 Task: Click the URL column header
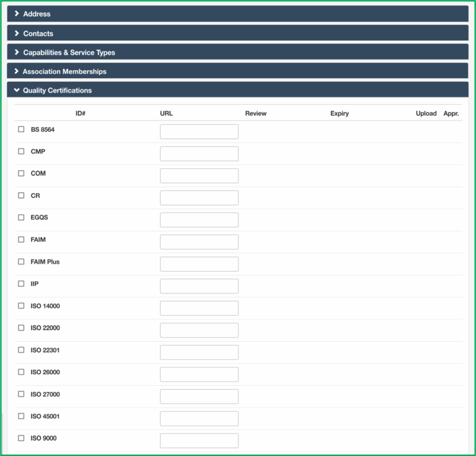[166, 114]
